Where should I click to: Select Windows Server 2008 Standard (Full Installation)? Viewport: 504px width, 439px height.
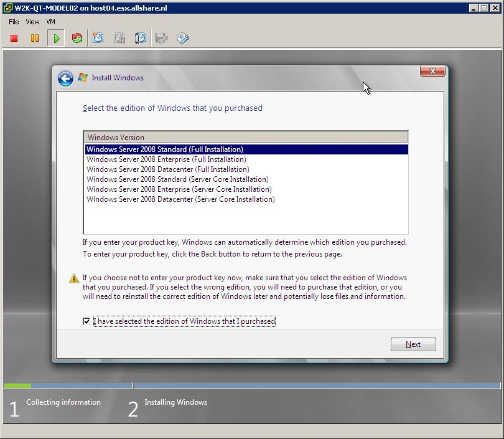(x=246, y=149)
